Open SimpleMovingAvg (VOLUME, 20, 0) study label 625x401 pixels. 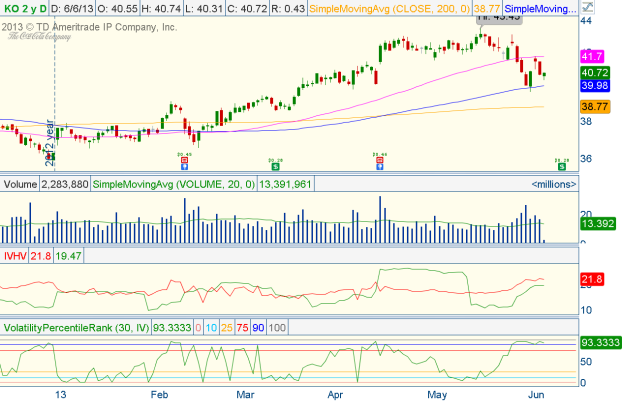click(175, 184)
